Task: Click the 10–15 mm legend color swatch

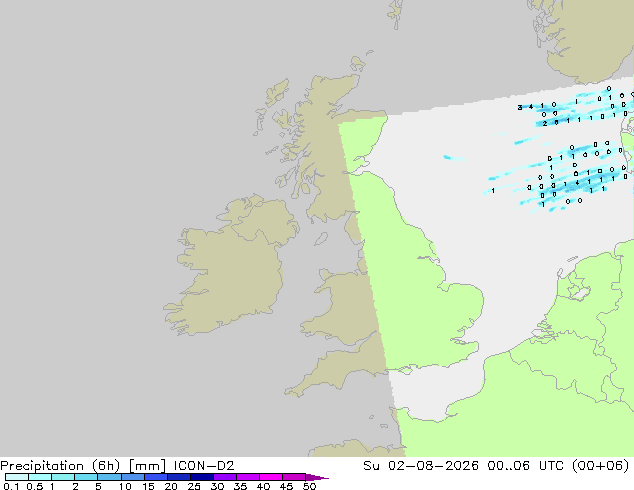Action: pos(132,477)
